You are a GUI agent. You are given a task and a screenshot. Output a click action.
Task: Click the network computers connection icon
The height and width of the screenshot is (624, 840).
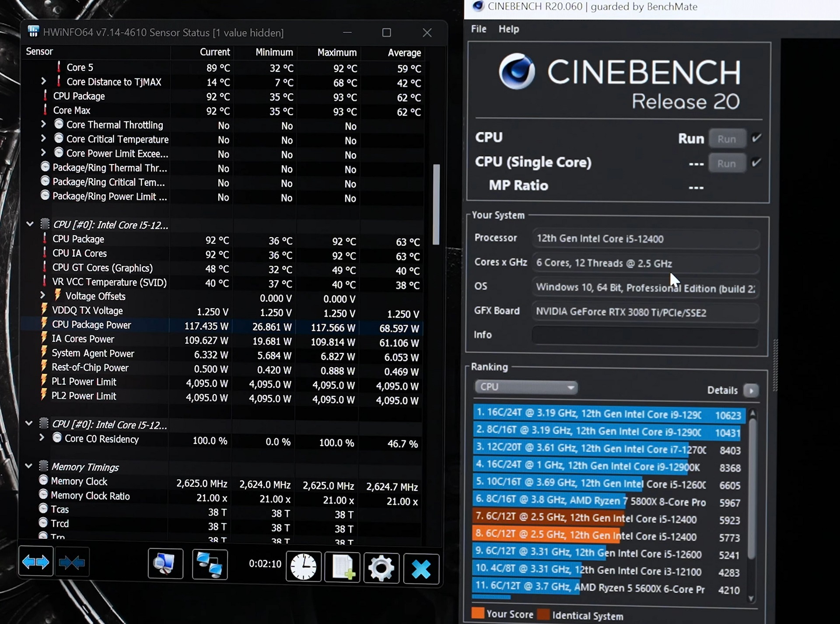[210, 565]
